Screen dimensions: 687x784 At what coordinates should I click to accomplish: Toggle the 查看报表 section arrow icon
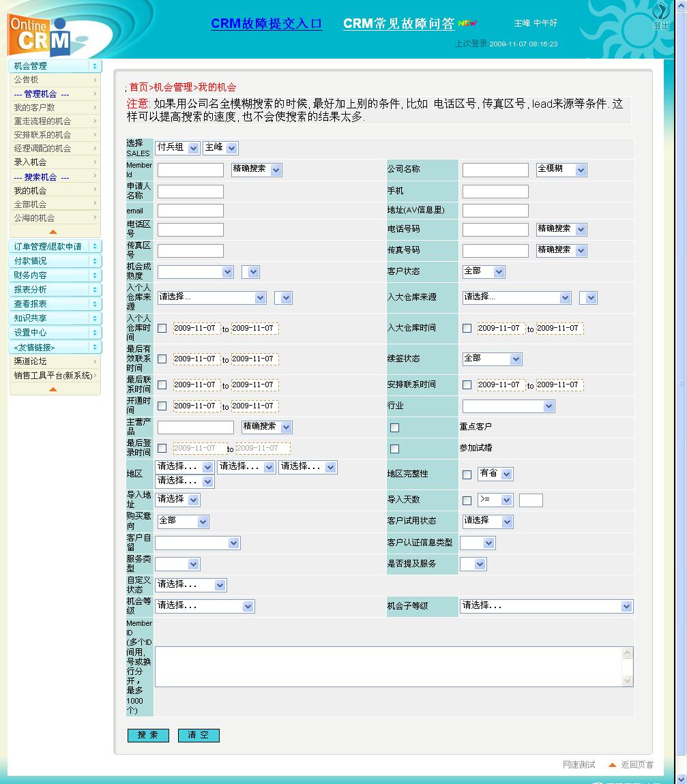(95, 304)
